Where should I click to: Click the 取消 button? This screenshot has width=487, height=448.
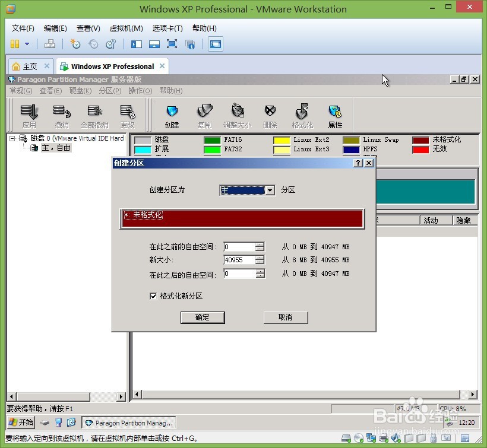point(286,317)
